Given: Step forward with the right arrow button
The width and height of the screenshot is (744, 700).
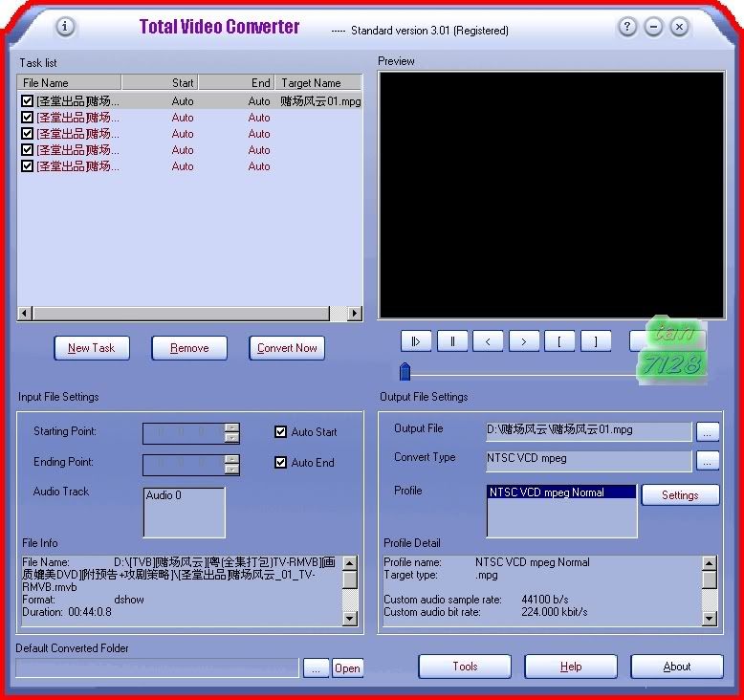Looking at the screenshot, I should point(524,340).
